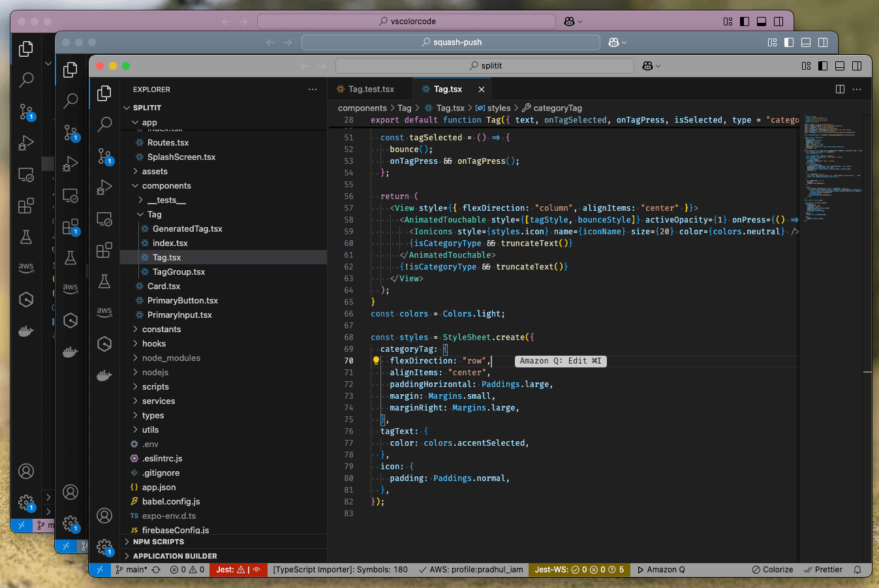Viewport: 879px width, 588px height.
Task: Click Amazon Q in the status bar
Action: pyautogui.click(x=661, y=569)
